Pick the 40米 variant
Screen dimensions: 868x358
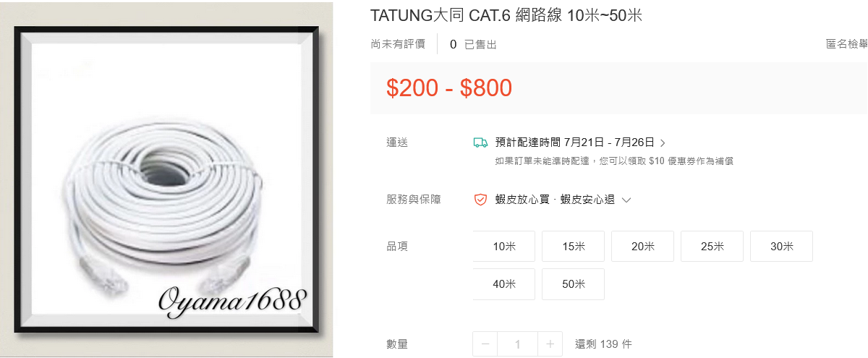coord(504,284)
